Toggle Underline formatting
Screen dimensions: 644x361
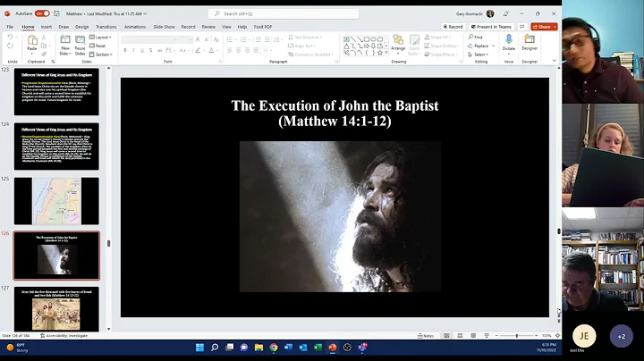pos(142,50)
